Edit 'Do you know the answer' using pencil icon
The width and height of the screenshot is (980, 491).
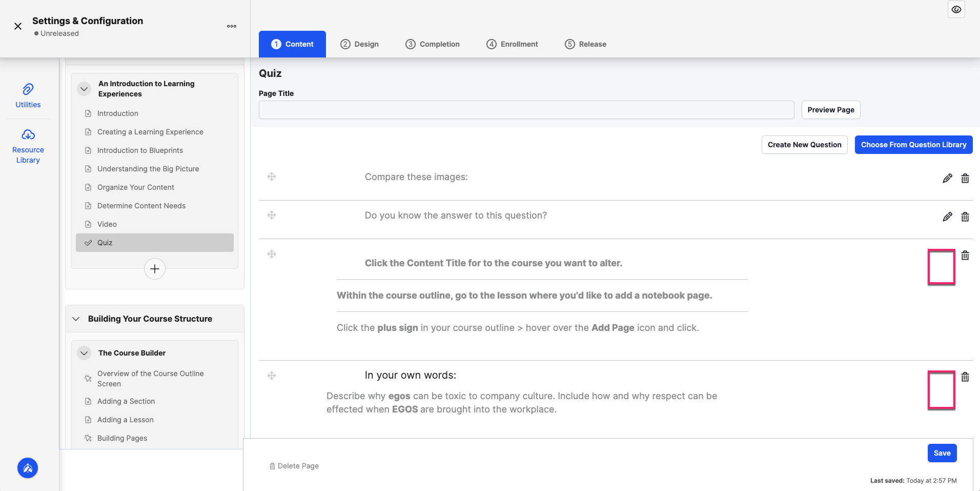947,217
